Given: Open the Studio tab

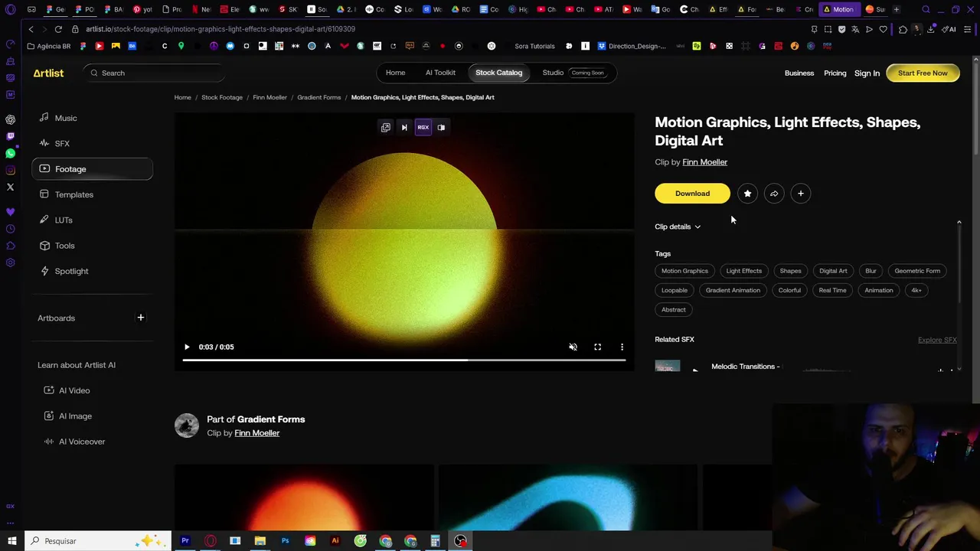Looking at the screenshot, I should point(553,73).
